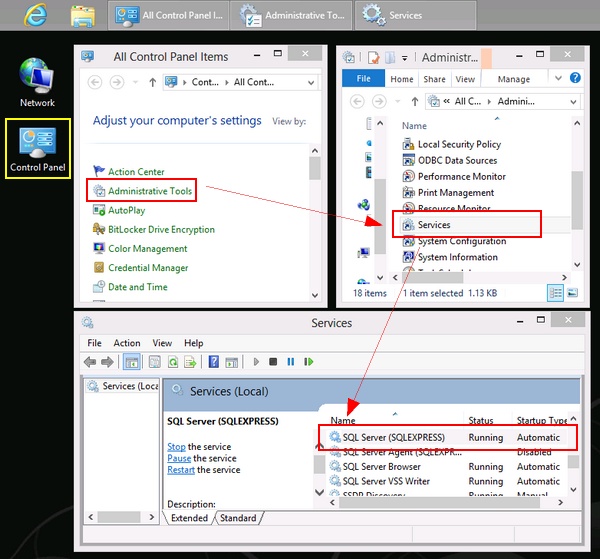600x559 pixels.
Task: Open the Manage ribbon tab
Action: point(514,79)
